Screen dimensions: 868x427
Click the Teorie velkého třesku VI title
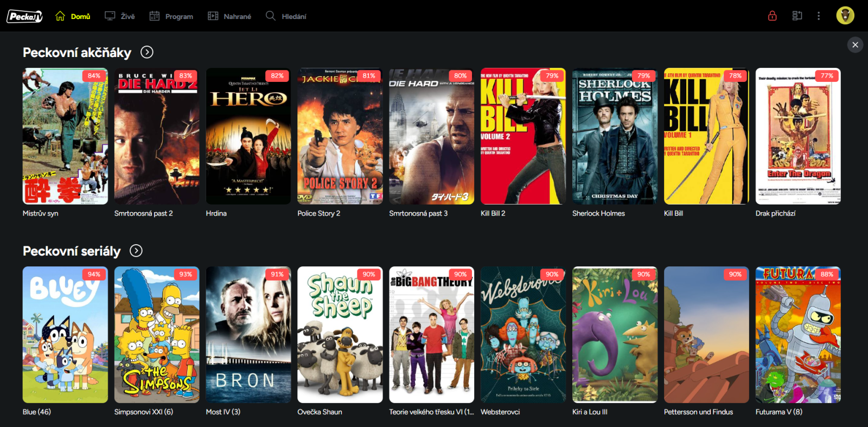[x=431, y=412]
